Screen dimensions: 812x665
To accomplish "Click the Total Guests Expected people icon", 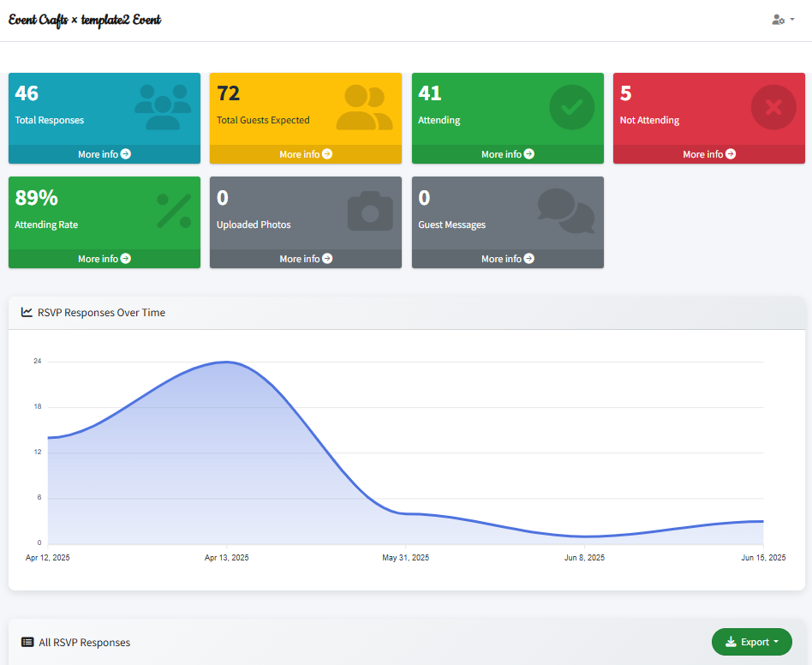I will (x=364, y=107).
